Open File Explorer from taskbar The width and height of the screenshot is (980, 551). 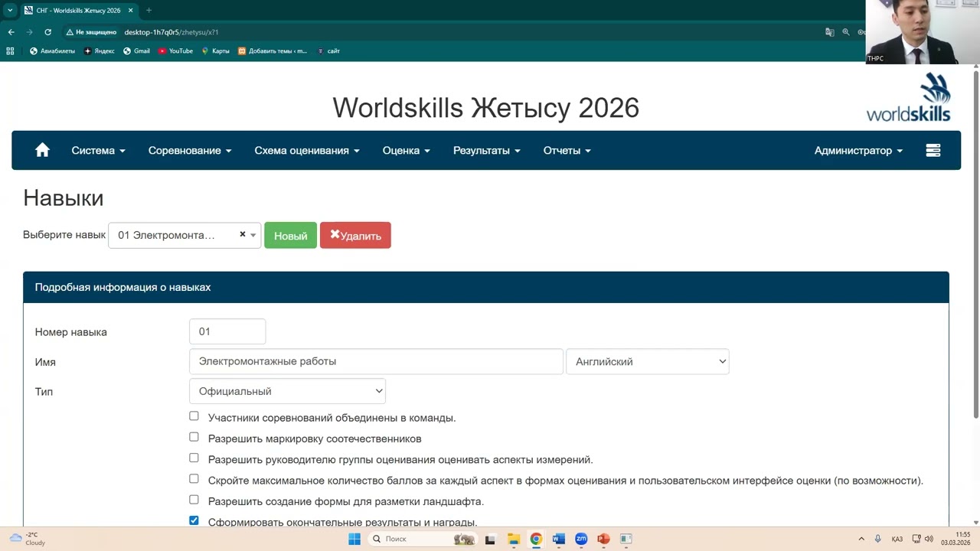(x=514, y=539)
